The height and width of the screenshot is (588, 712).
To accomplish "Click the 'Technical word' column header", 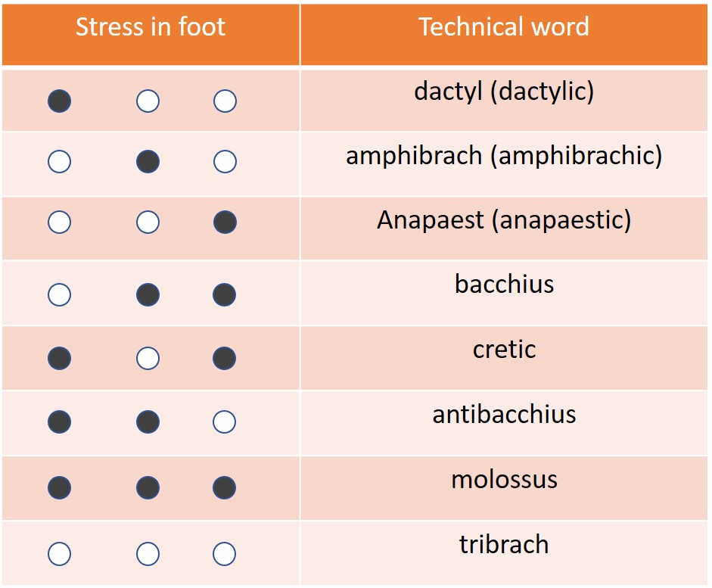I will click(x=504, y=28).
